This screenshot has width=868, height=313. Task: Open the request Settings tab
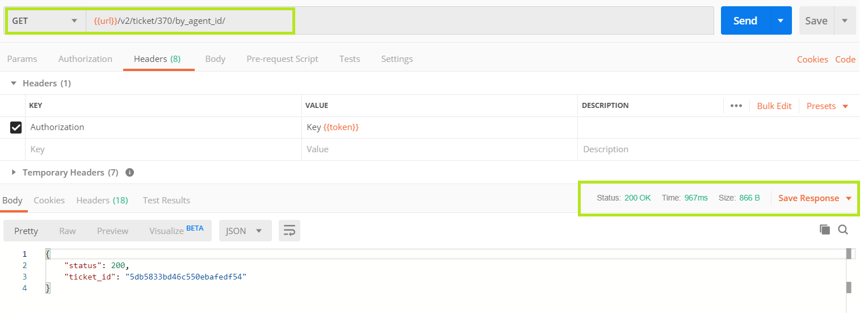(397, 59)
